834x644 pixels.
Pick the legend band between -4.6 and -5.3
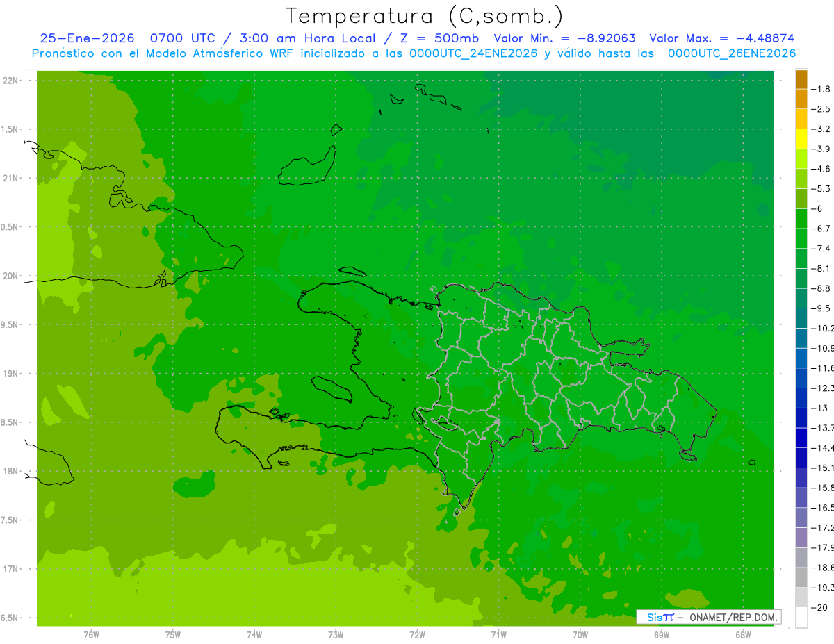pyautogui.click(x=801, y=179)
